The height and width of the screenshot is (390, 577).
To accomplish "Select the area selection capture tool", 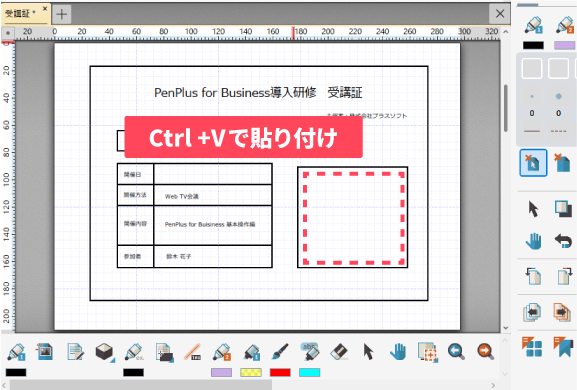I will (427, 352).
